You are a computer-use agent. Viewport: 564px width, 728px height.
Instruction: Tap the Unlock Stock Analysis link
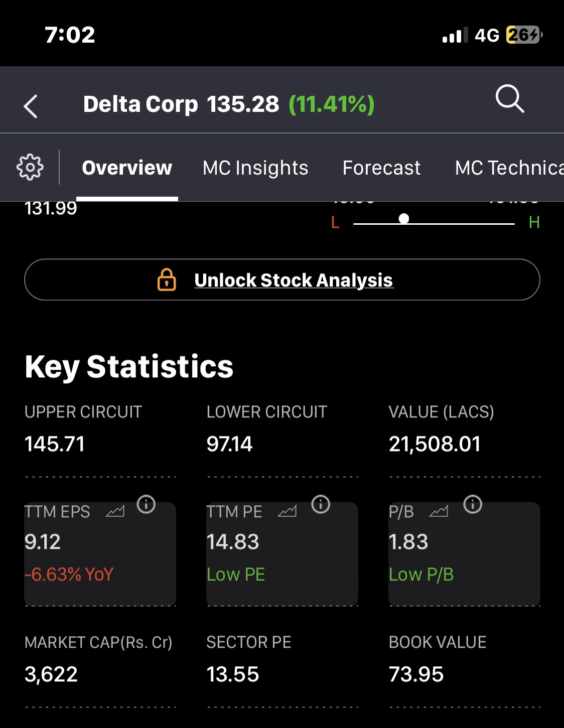tap(294, 280)
